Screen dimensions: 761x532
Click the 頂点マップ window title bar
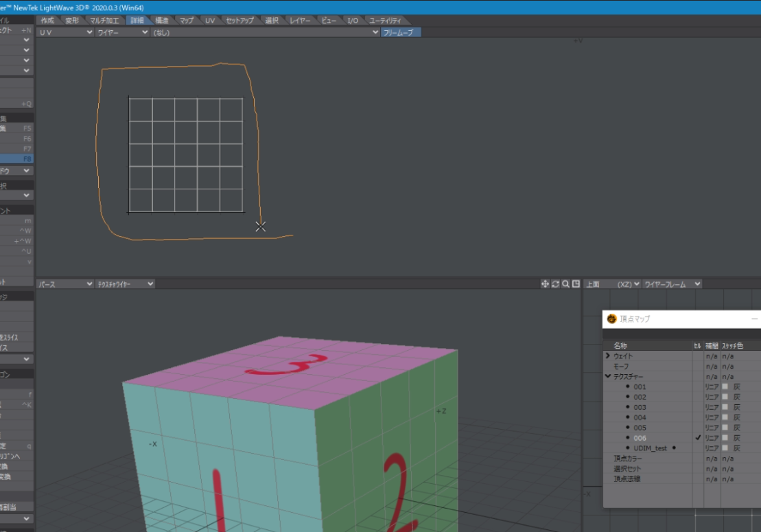pyautogui.click(x=681, y=319)
